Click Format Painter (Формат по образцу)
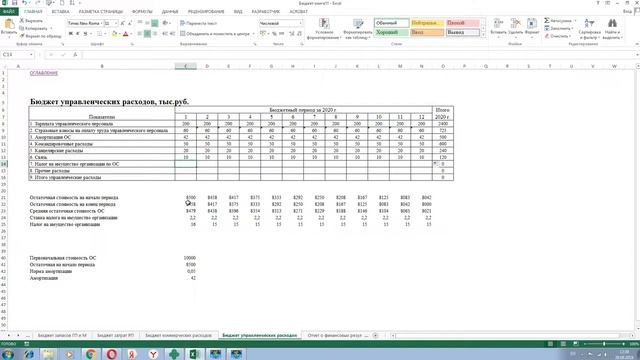The width and height of the screenshot is (640, 360). pyautogui.click(x=40, y=36)
